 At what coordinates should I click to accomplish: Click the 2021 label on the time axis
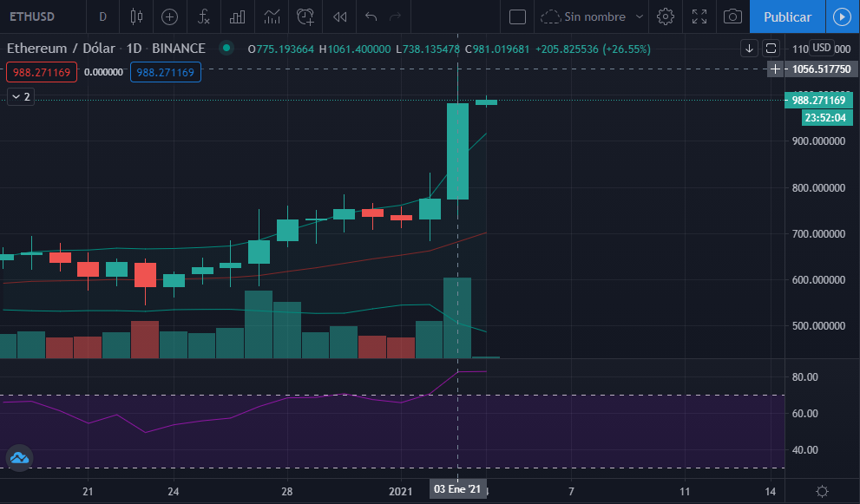coord(400,491)
